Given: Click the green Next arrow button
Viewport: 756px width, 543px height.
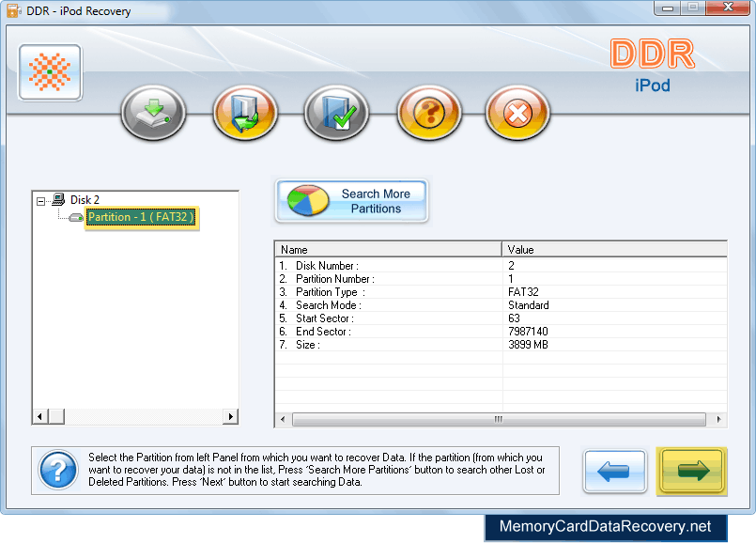Looking at the screenshot, I should pyautogui.click(x=692, y=472).
